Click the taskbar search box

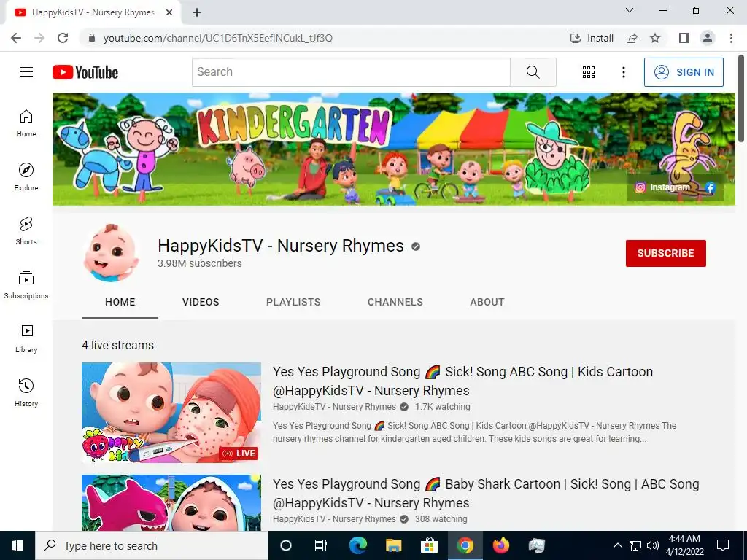pyautogui.click(x=152, y=545)
